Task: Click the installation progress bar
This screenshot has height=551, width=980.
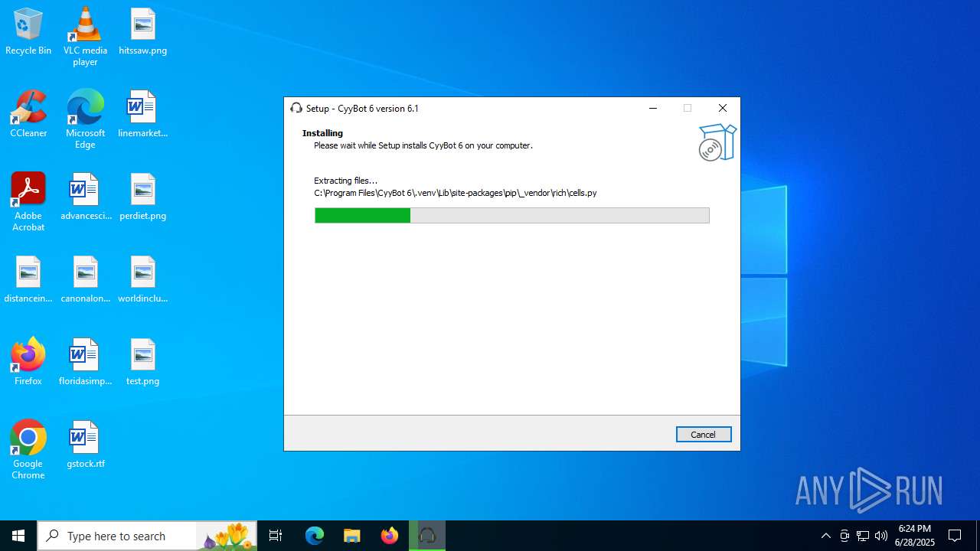Action: [511, 215]
